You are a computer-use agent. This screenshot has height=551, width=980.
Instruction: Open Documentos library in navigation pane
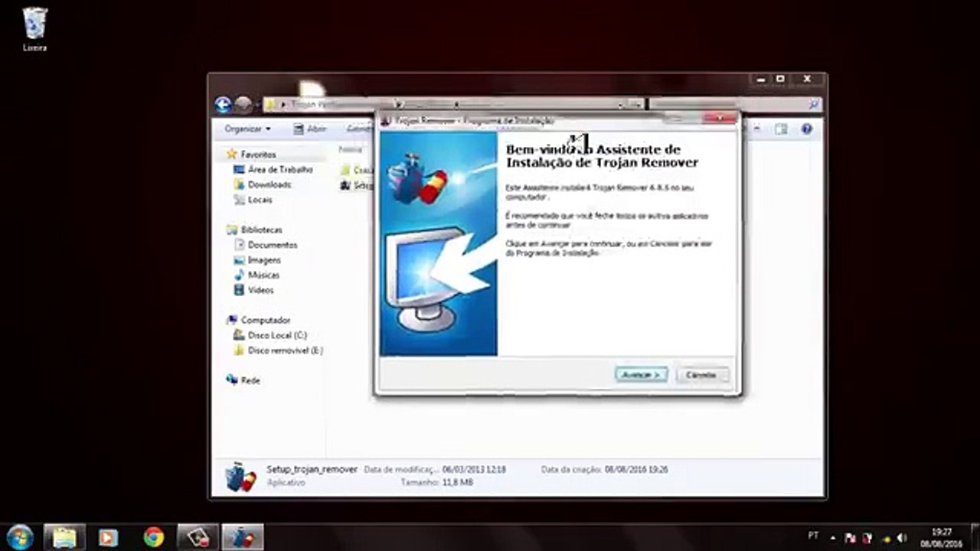point(272,245)
